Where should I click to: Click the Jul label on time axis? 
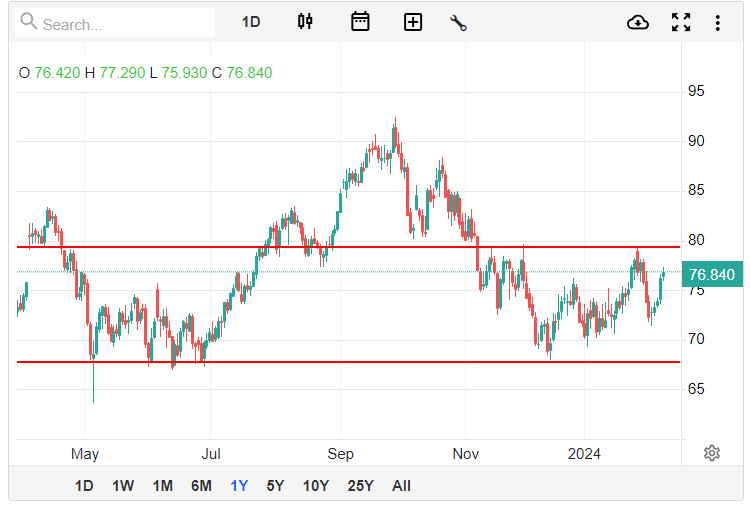click(x=210, y=453)
